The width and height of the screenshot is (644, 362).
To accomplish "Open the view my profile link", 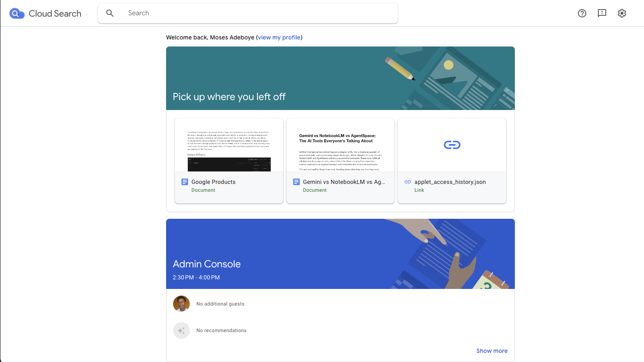I will (x=279, y=37).
